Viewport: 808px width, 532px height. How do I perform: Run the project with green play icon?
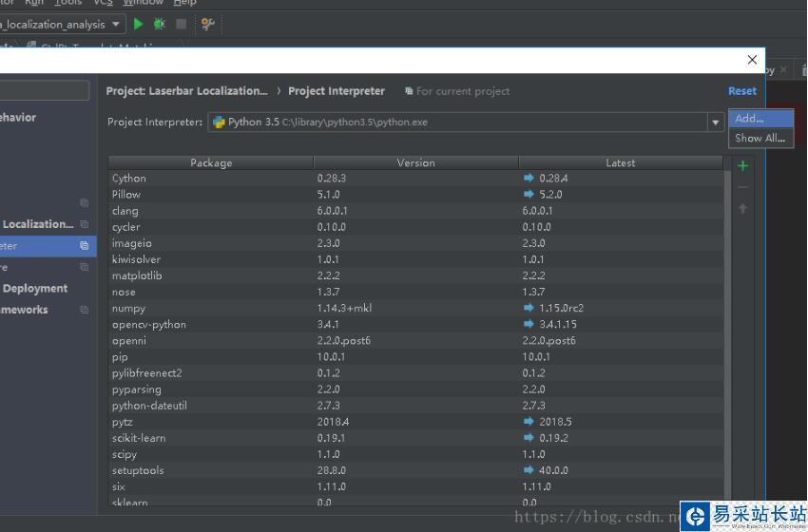(138, 24)
